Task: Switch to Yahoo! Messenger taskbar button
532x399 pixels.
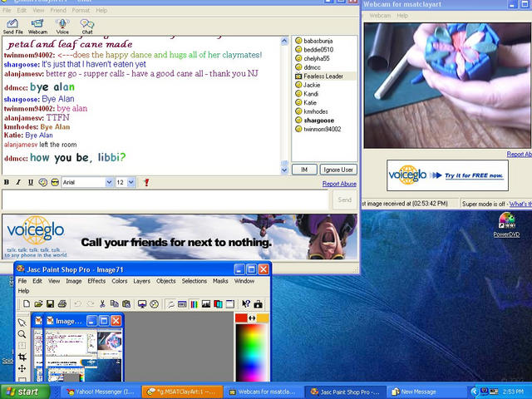Action: (101, 392)
